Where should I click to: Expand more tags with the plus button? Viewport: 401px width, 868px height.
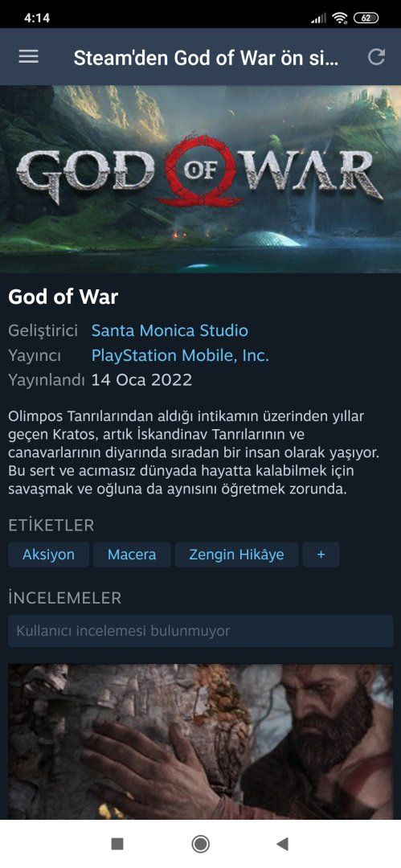pos(321,555)
